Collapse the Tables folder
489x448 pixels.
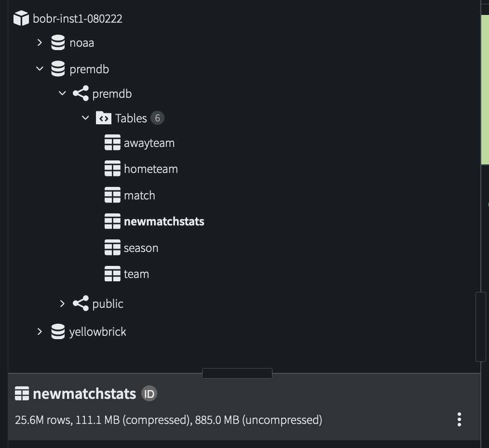tap(85, 118)
